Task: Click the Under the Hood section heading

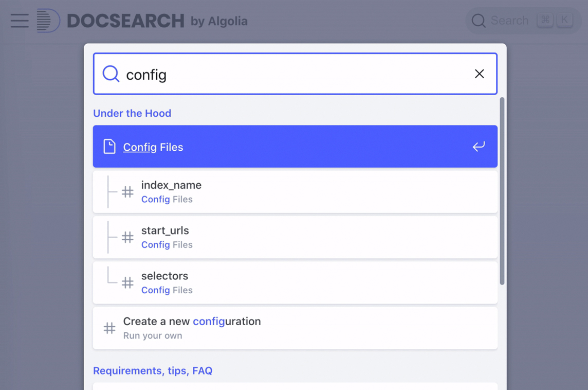Action: coord(132,113)
